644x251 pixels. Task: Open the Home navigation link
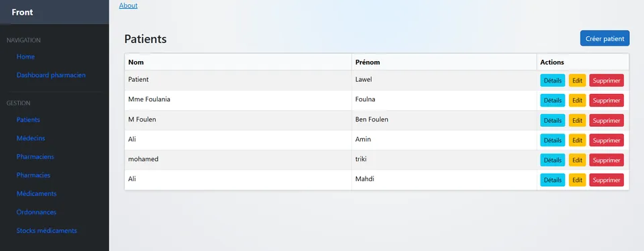(x=25, y=56)
